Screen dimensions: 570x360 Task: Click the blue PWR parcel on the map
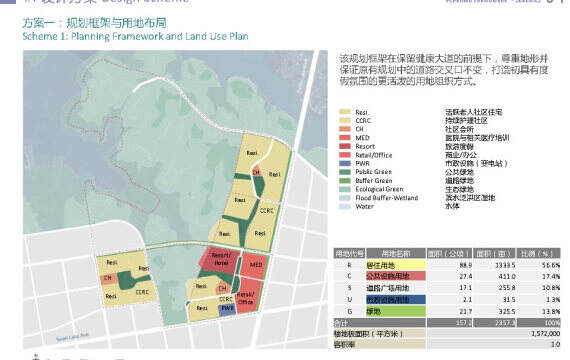click(227, 309)
